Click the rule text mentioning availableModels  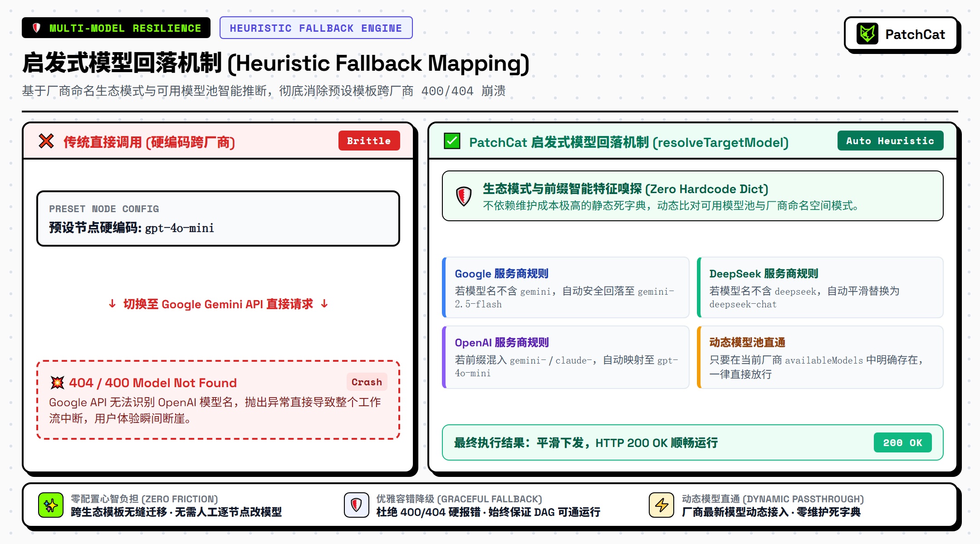(x=816, y=367)
